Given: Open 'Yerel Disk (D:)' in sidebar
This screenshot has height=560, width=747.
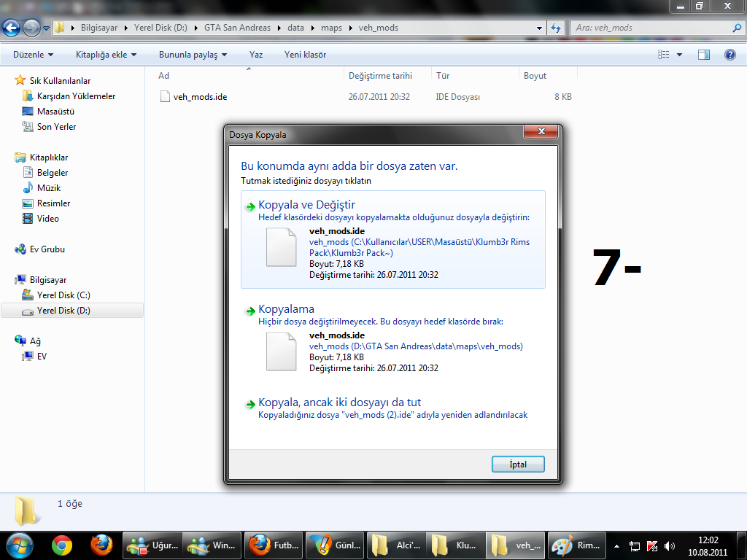Looking at the screenshot, I should pyautogui.click(x=72, y=311).
